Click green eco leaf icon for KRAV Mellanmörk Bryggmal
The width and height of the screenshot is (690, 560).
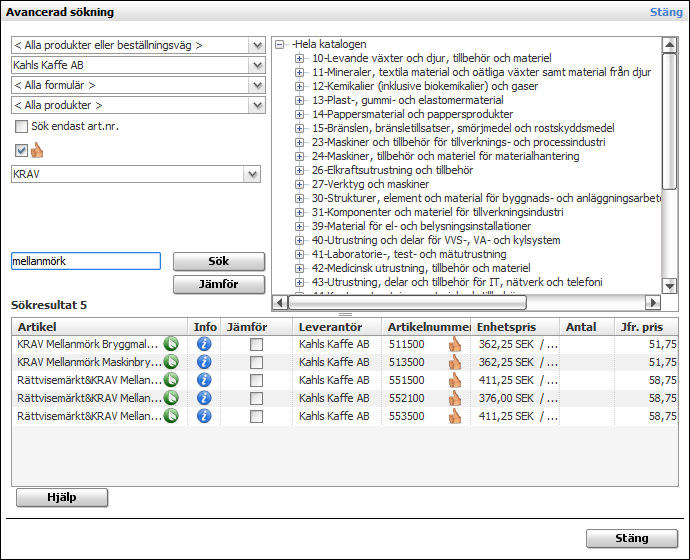tap(171, 344)
